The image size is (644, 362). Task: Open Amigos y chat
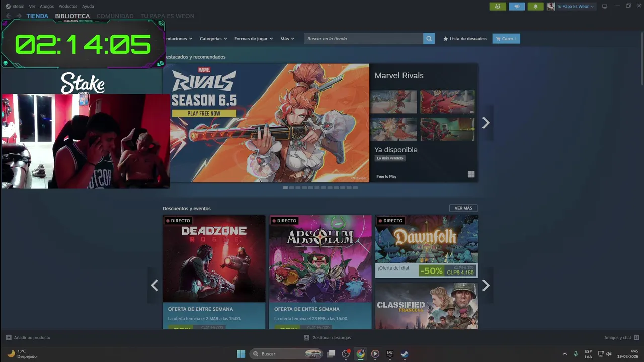coord(618,338)
